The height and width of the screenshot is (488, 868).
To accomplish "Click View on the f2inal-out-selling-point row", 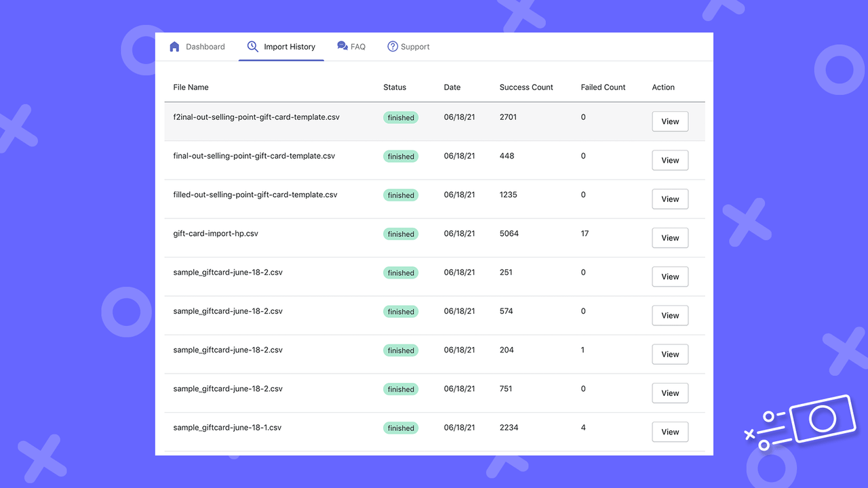I will pyautogui.click(x=669, y=121).
